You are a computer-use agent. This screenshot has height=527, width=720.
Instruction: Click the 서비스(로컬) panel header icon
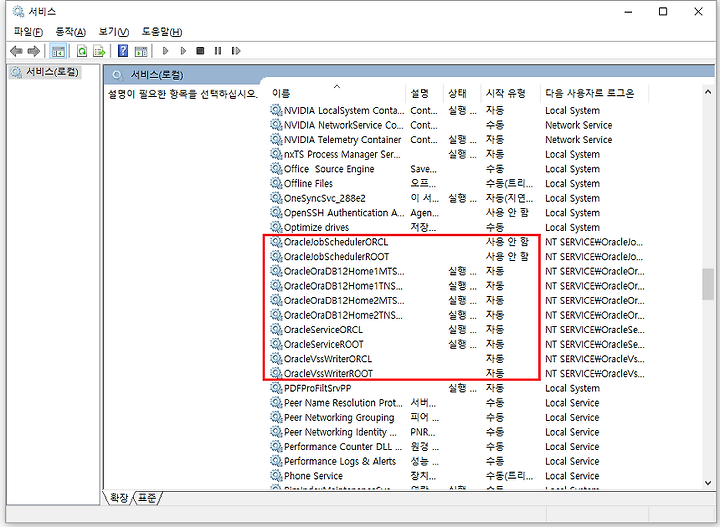tap(118, 75)
